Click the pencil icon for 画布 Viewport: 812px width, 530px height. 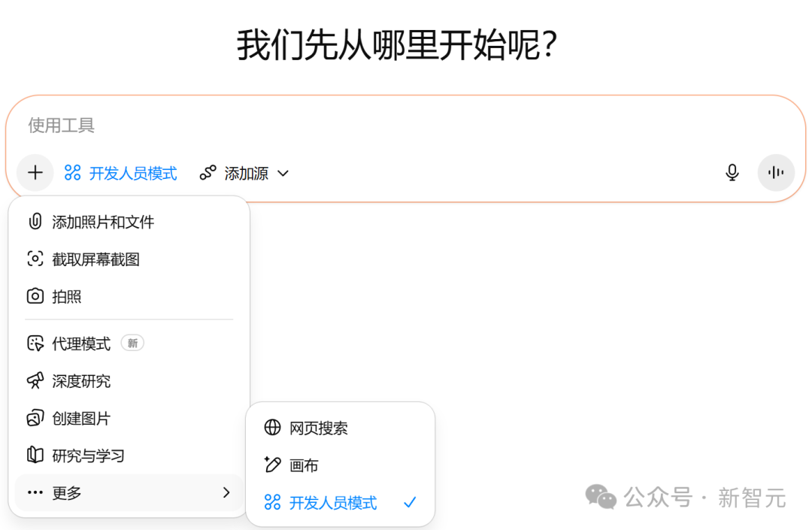coord(272,465)
